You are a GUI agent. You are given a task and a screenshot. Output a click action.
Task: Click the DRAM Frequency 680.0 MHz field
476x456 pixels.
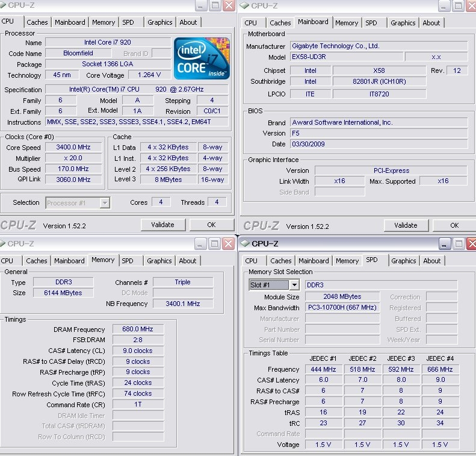[138, 329]
